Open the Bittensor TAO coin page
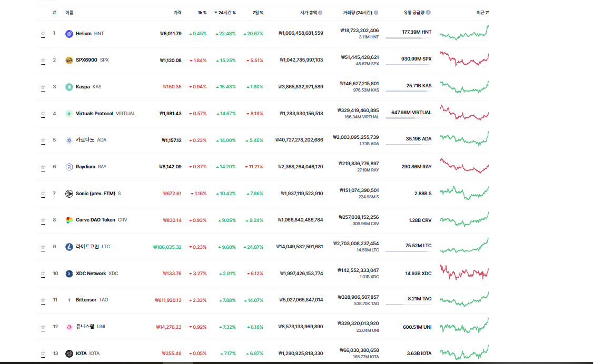Screen dimensions: 593x364 click(x=92, y=300)
